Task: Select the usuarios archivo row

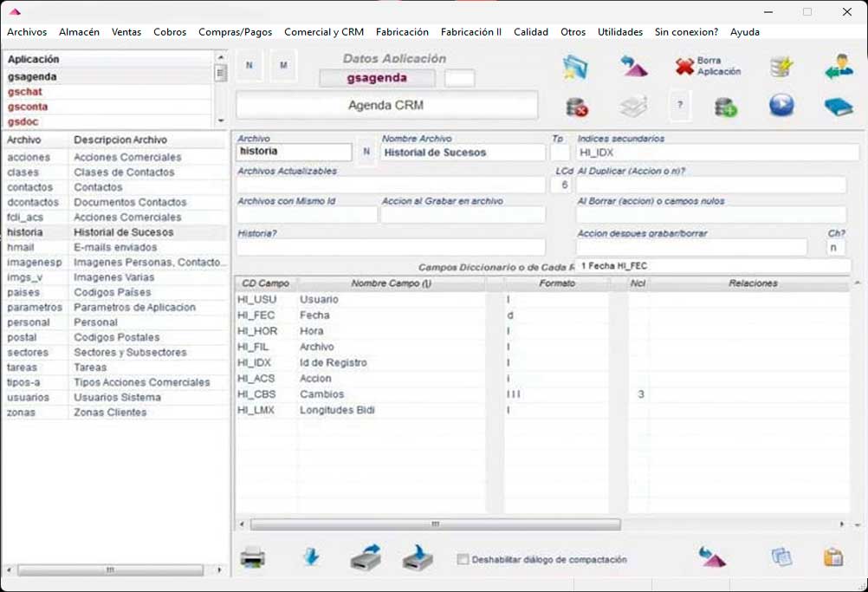Action: pos(114,398)
